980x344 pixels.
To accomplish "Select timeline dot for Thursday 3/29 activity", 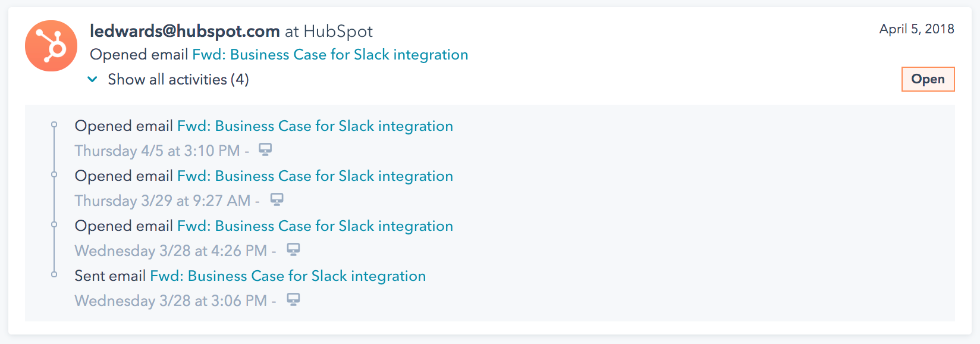I will coord(54,174).
